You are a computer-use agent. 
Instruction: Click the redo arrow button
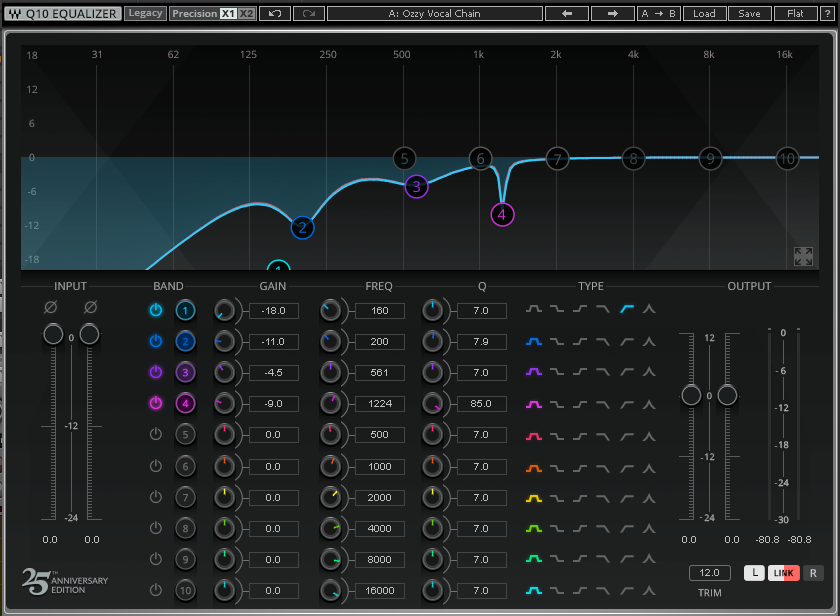coord(309,13)
